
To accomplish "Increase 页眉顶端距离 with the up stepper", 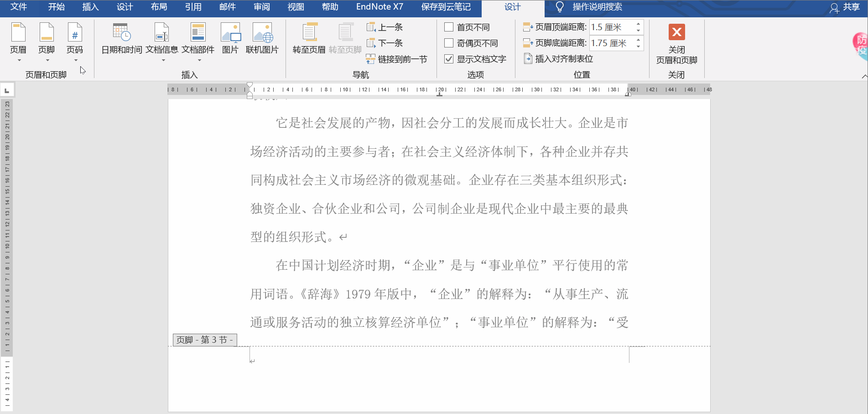I will pyautogui.click(x=638, y=23).
